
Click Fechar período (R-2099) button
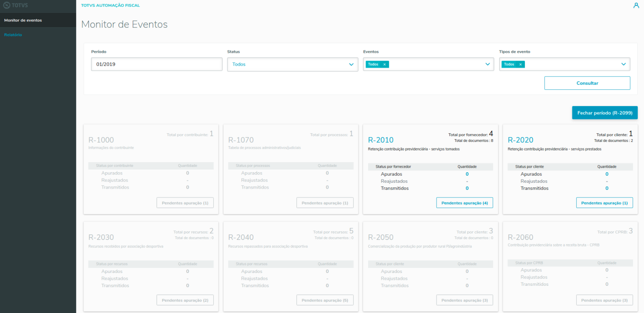[x=605, y=113]
